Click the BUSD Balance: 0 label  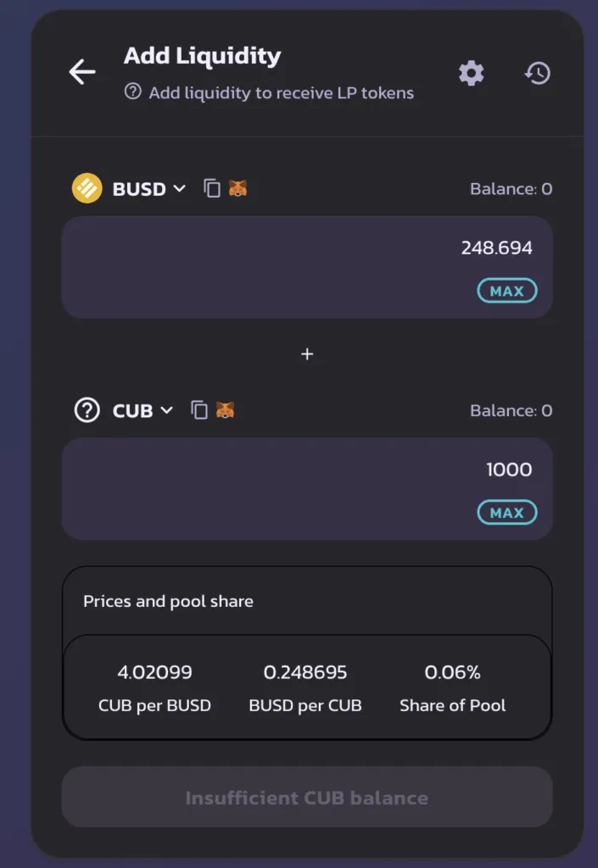tap(511, 189)
